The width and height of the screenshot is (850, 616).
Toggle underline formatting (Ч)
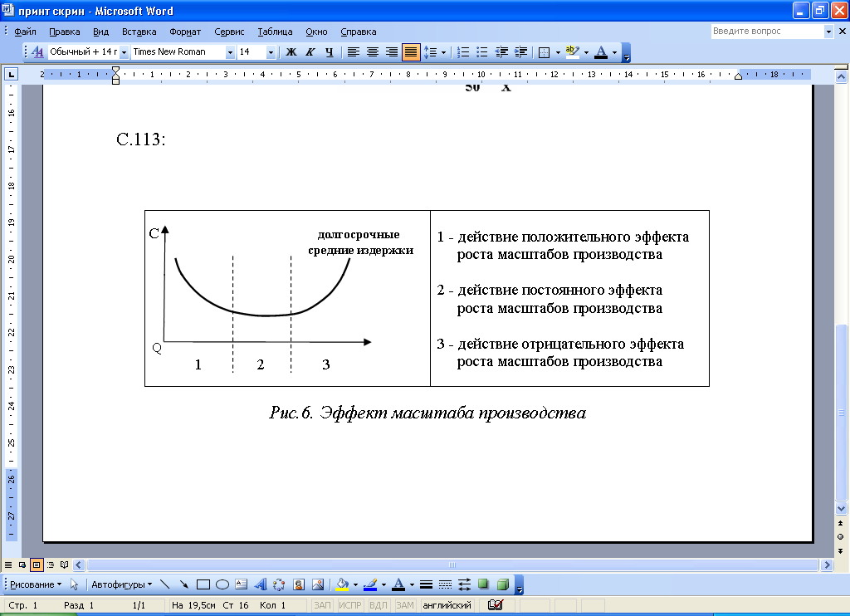(x=329, y=52)
